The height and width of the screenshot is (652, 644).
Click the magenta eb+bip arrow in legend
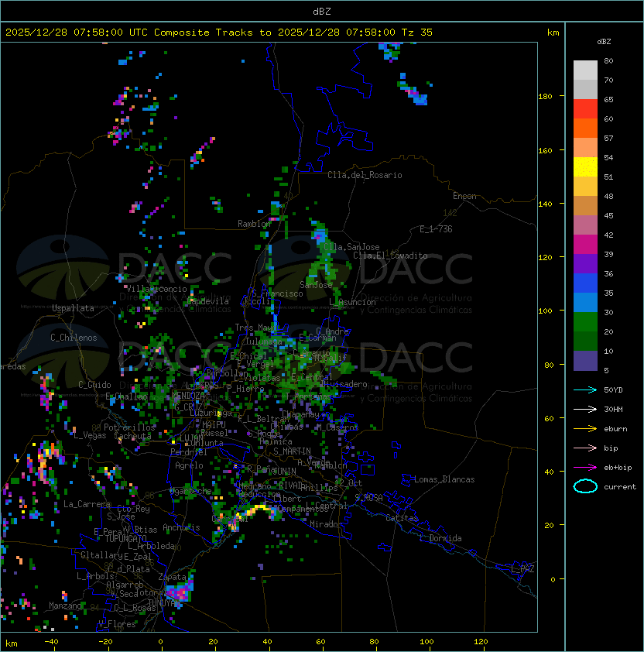[585, 468]
